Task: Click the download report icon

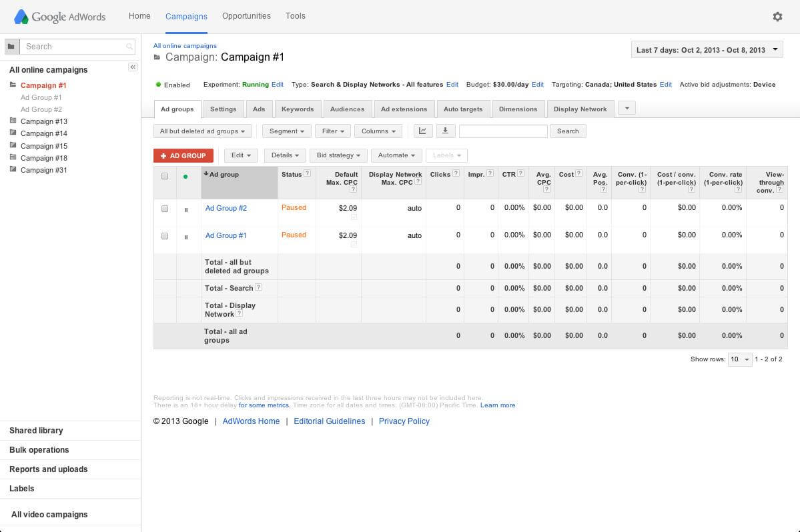Action: [x=445, y=131]
